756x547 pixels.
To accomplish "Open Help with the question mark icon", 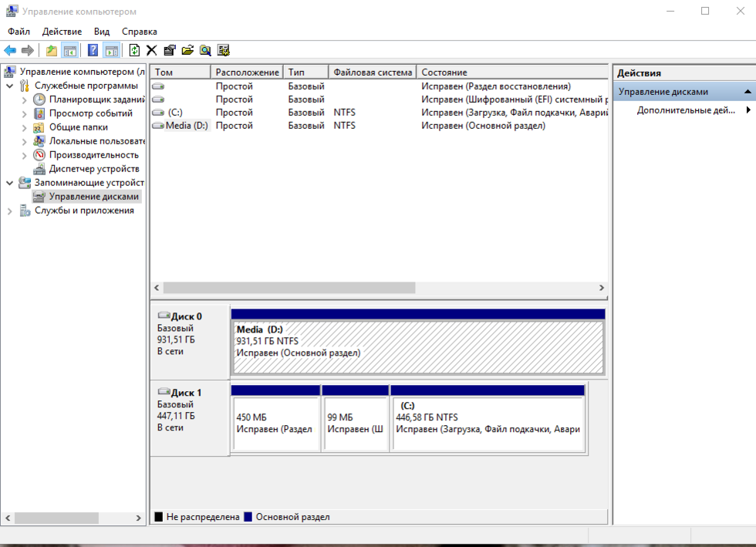I will 93,50.
